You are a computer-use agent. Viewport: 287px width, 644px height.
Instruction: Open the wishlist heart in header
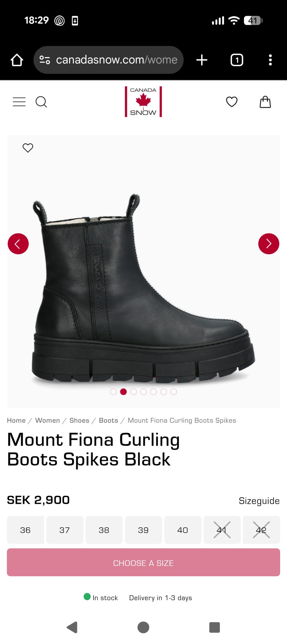232,102
